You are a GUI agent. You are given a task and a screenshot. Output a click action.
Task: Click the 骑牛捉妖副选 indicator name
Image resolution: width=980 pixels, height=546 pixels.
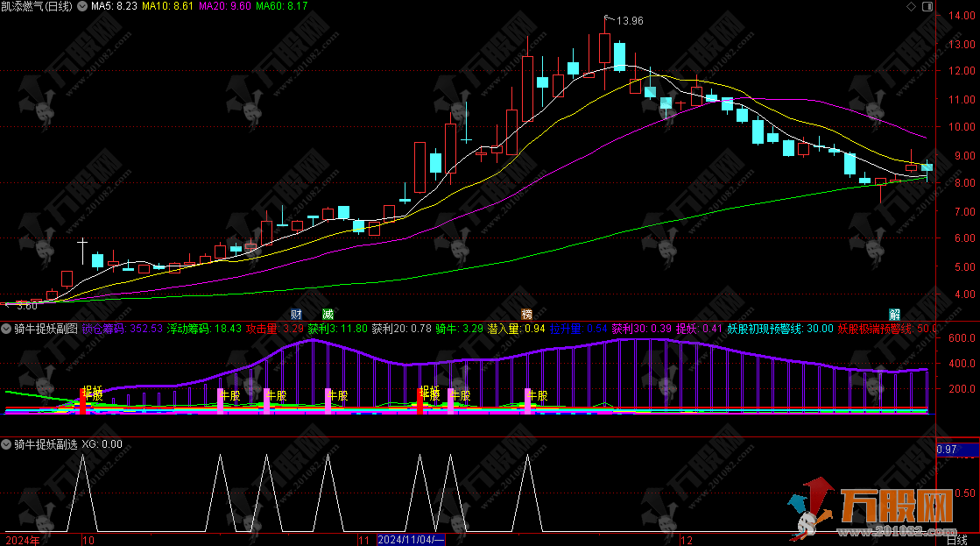click(46, 444)
